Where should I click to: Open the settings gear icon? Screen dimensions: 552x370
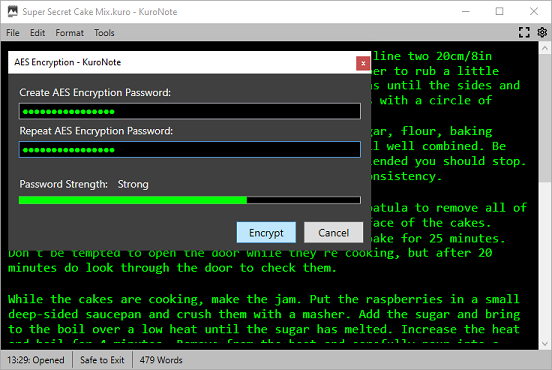pyautogui.click(x=542, y=32)
